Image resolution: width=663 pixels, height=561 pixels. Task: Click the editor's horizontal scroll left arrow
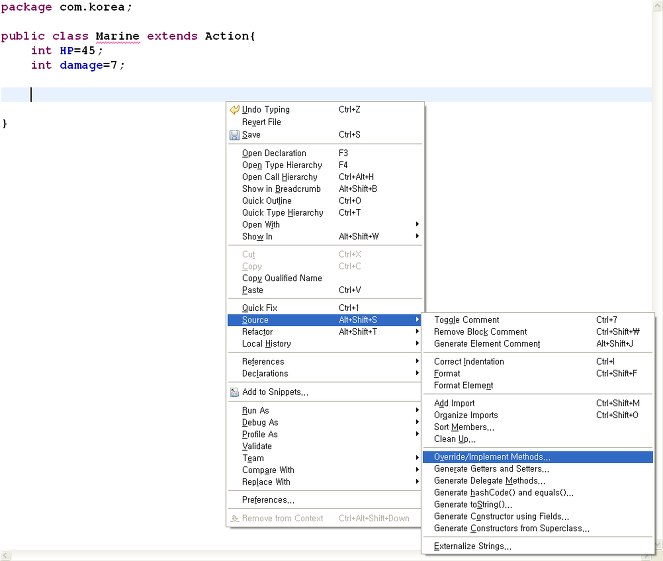5,555
